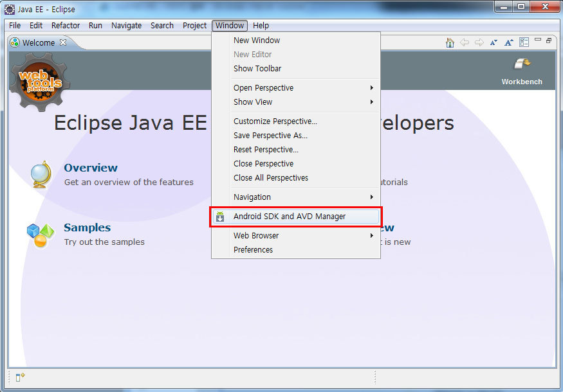This screenshot has height=392, width=563.
Task: Choose Reset Perspective menu item
Action: [295, 150]
